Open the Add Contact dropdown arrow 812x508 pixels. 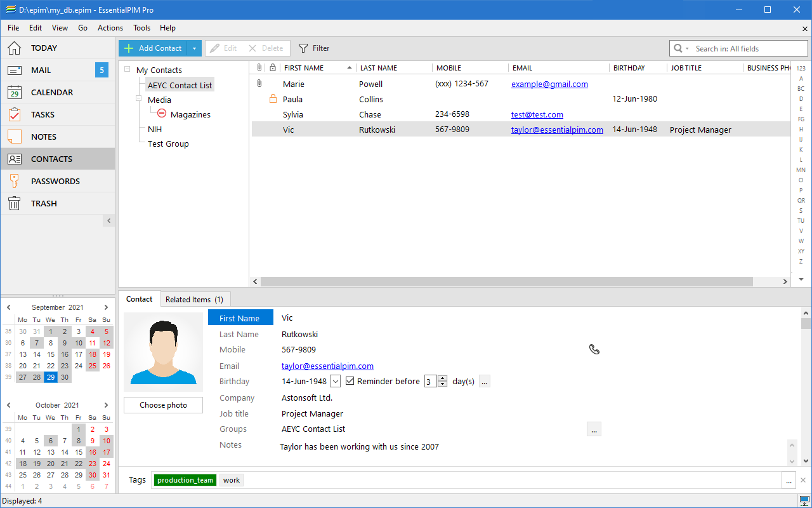point(195,48)
